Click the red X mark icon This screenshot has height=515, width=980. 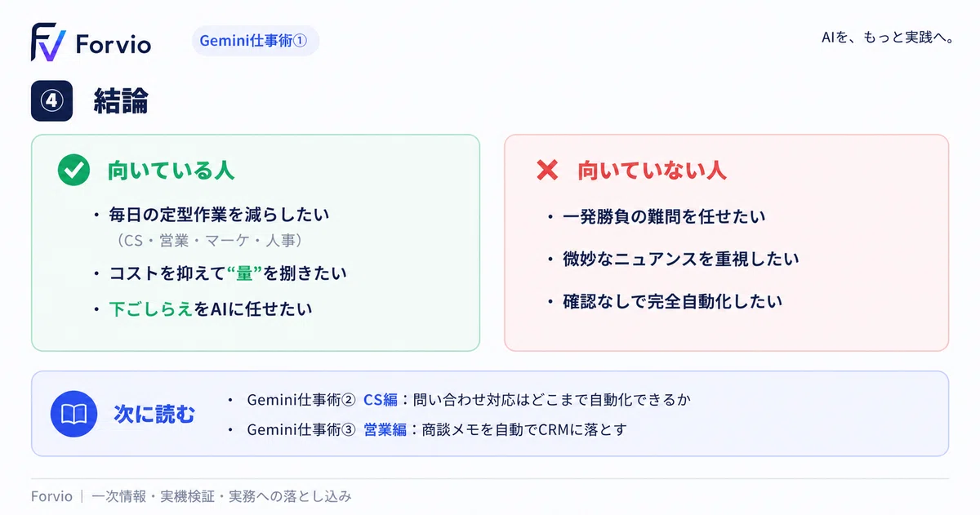coord(546,170)
